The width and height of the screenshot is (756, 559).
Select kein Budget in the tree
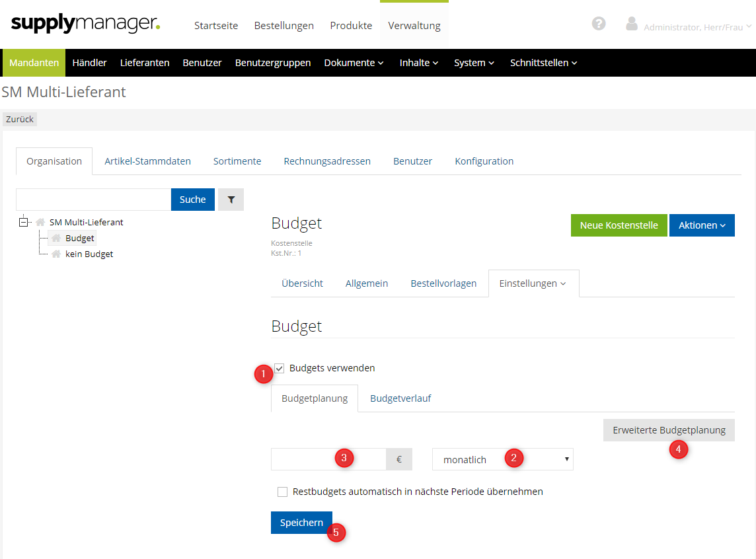click(x=89, y=254)
